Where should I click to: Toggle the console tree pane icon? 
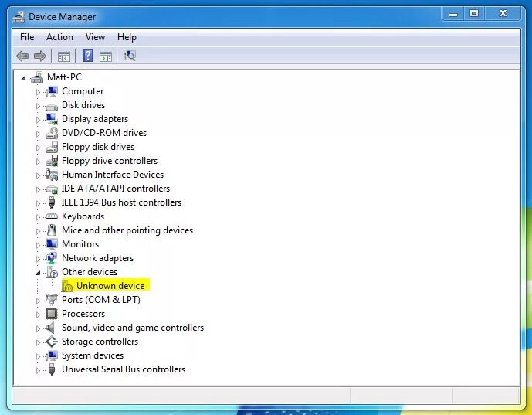pyautogui.click(x=64, y=56)
